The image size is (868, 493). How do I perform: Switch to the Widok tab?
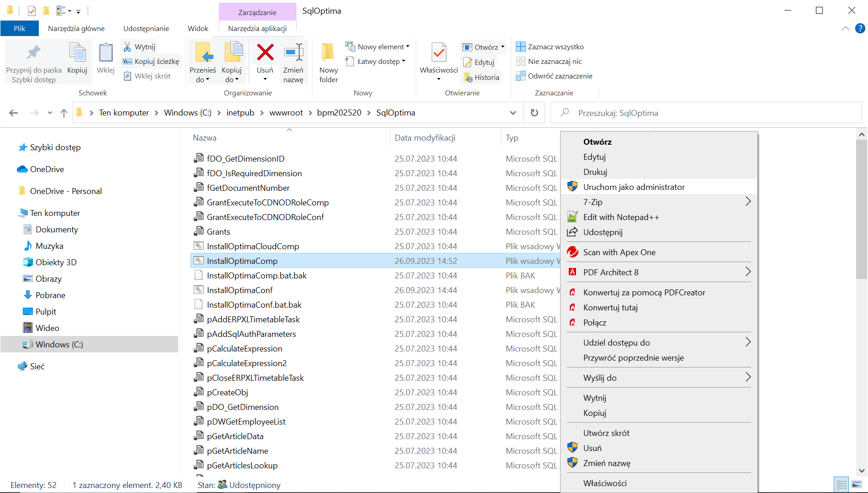click(x=198, y=28)
